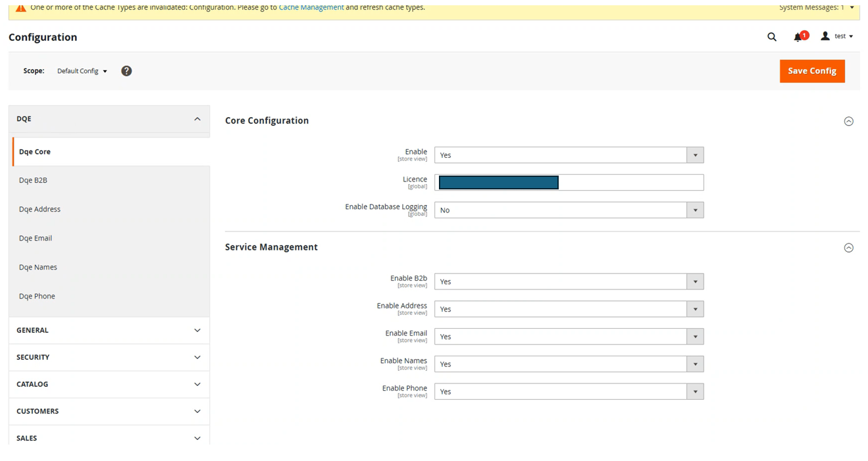This screenshot has width=868, height=461.
Task: Click the scope help question mark icon
Action: click(x=126, y=71)
